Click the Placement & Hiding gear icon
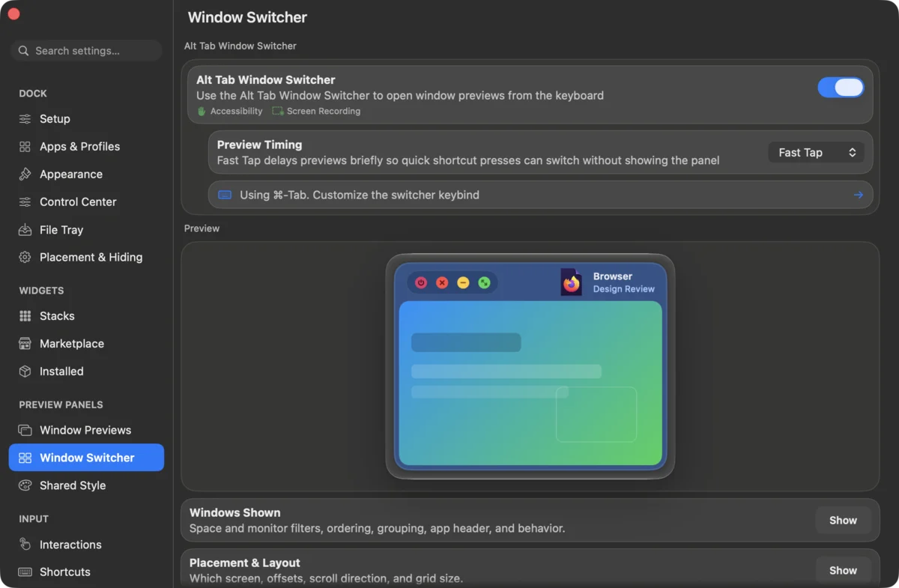The image size is (899, 588). click(x=25, y=257)
